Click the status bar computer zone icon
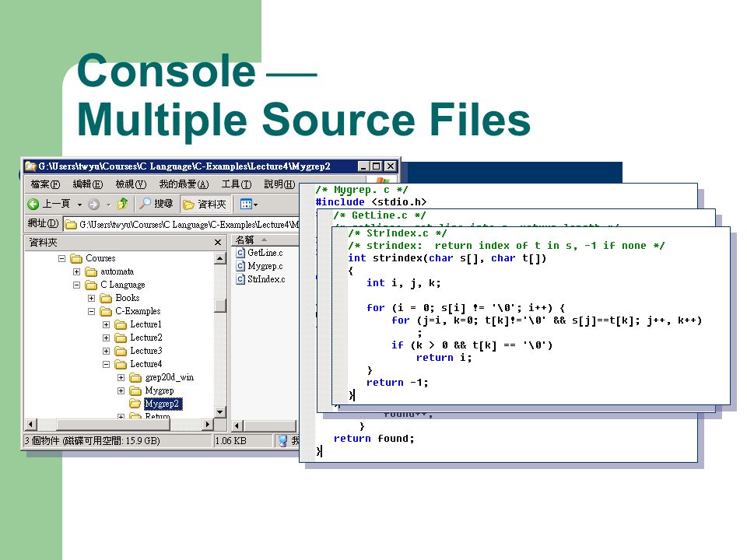Image resolution: width=747 pixels, height=560 pixels. (283, 441)
